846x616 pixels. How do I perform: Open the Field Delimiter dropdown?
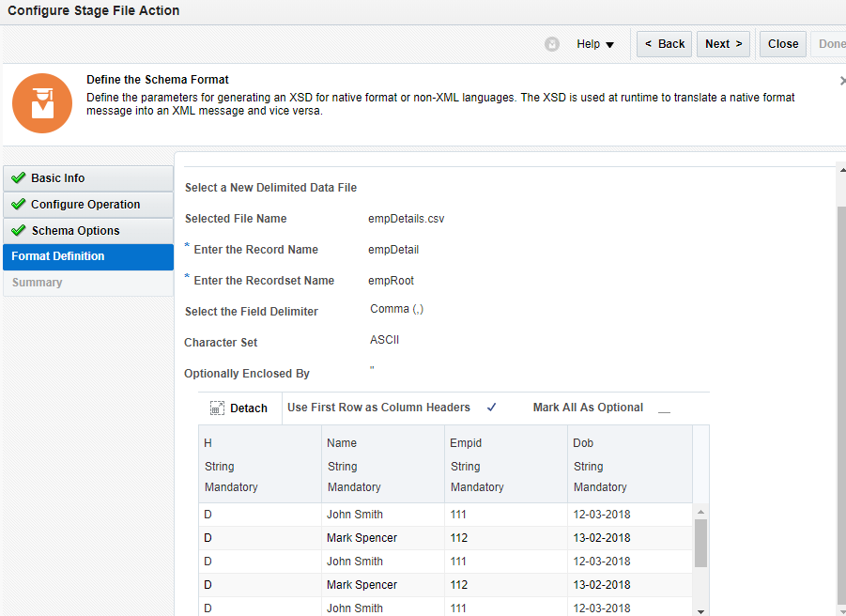pos(398,311)
